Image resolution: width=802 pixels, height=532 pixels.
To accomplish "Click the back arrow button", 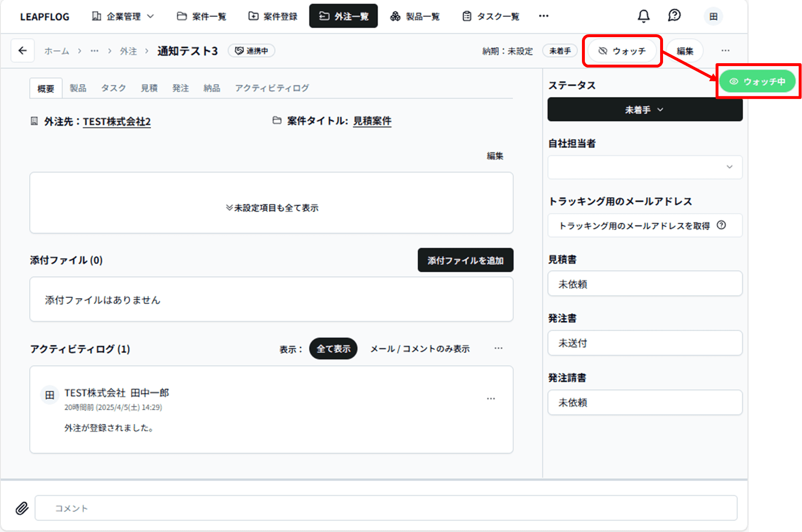I will tap(23, 51).
